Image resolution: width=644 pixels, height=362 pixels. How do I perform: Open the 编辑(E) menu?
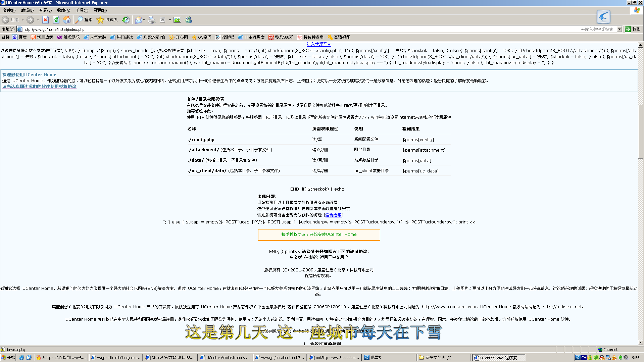click(27, 10)
